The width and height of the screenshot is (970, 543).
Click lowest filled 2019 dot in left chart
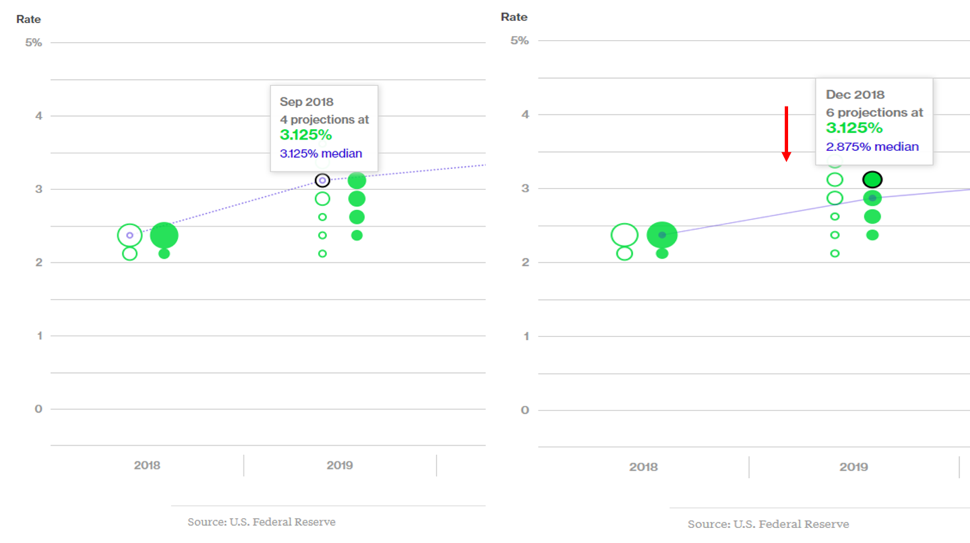(357, 236)
